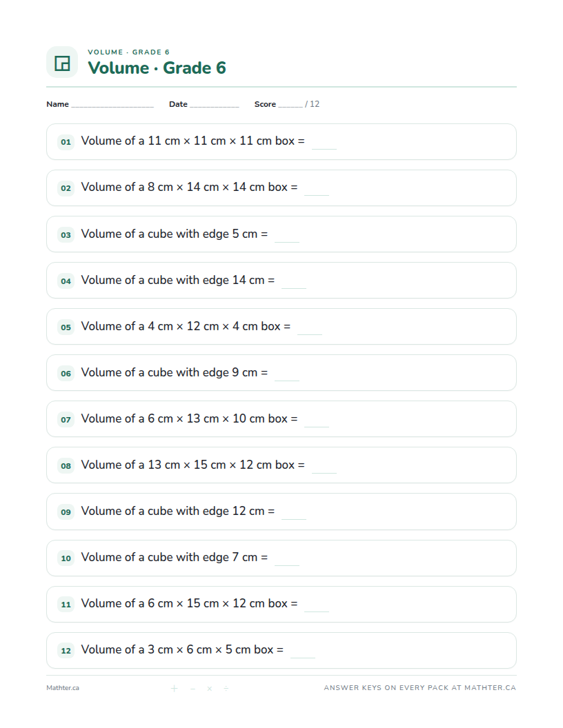The height and width of the screenshot is (728, 563).
Task: Click the Mathter.ca footer link
Action: tap(63, 688)
